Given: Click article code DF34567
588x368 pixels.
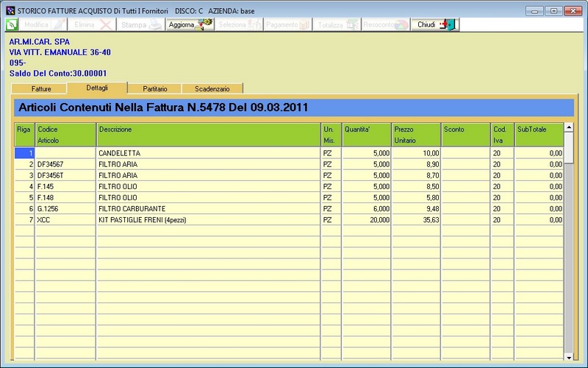Looking at the screenshot, I should pyautogui.click(x=50, y=164).
